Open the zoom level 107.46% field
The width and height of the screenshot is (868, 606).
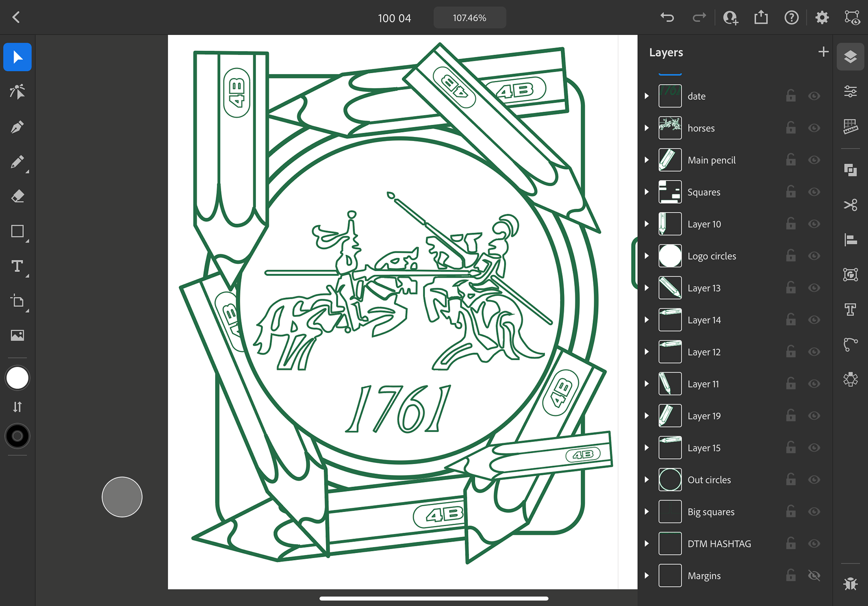click(x=470, y=18)
